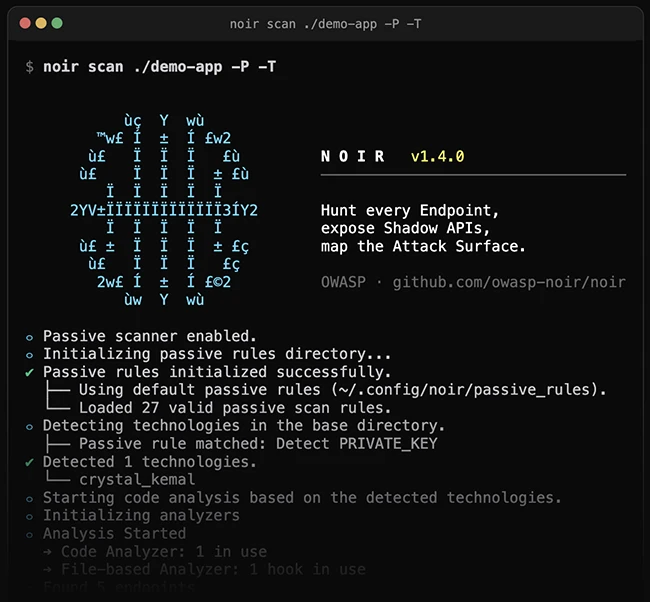Click the arrow beside 'File-based Analyzer'
This screenshot has height=602, width=650.
[47, 570]
